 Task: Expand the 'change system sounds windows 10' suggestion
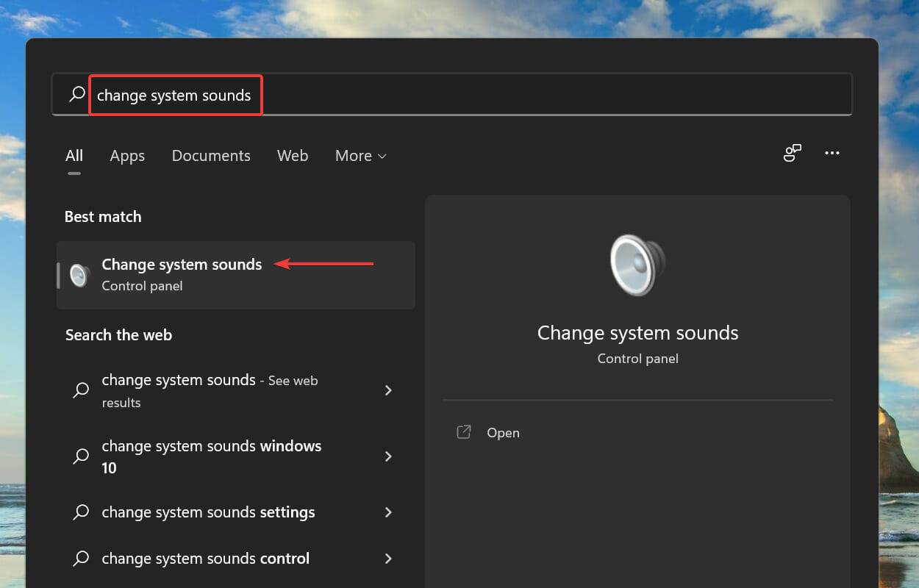[388, 456]
